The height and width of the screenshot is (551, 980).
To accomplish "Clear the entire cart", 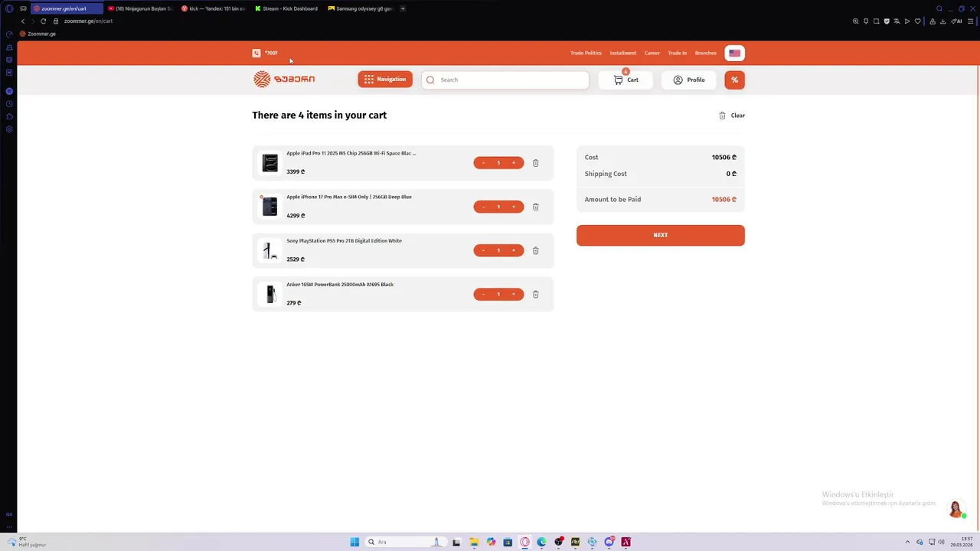I will tap(732, 116).
